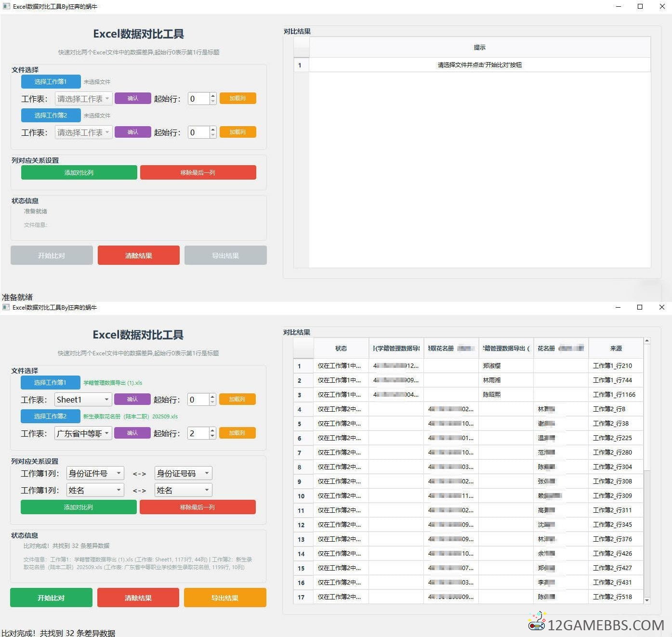The image size is (672, 637).
Task: Click the 状态 column header in the results table
Action: tap(341, 348)
